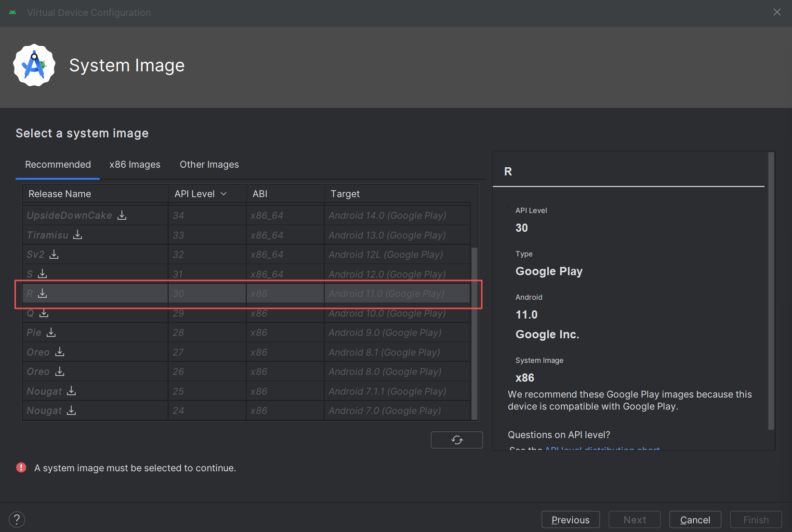Select the Android 12.0 (Google Play) target
792x532 pixels.
click(x=387, y=274)
